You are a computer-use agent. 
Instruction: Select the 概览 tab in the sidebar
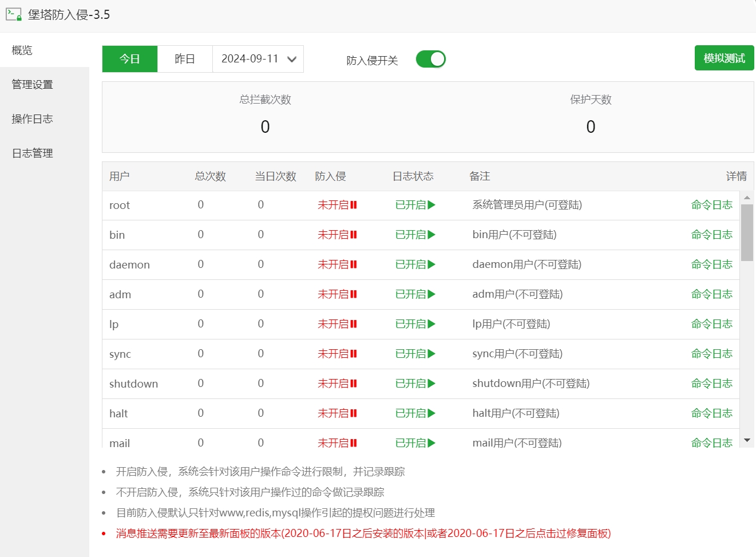22,50
